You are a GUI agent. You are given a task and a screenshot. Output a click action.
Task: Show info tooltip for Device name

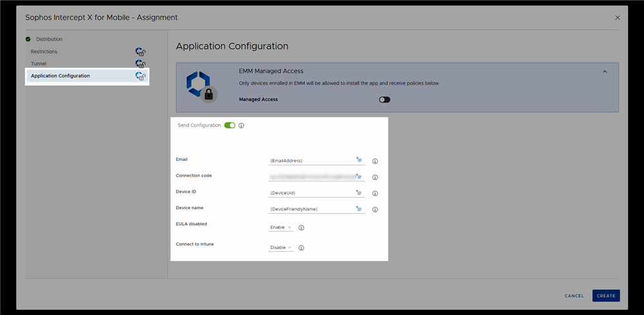(x=375, y=210)
